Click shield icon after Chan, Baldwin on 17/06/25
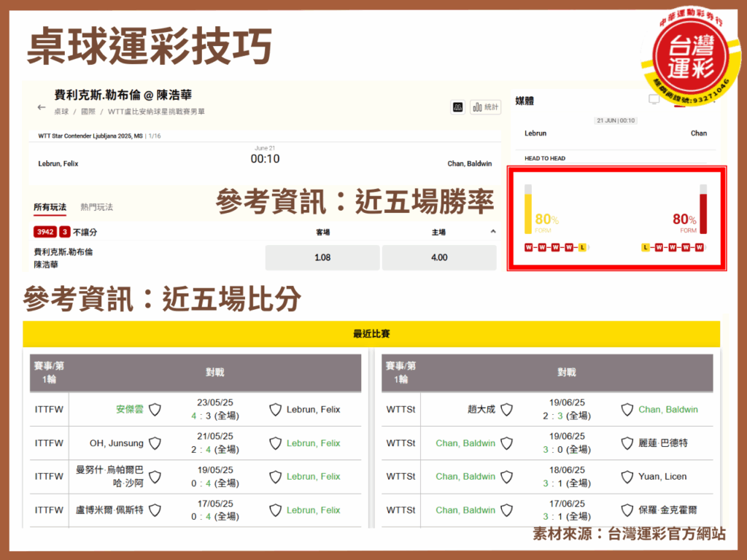This screenshot has width=747, height=560. [x=507, y=510]
